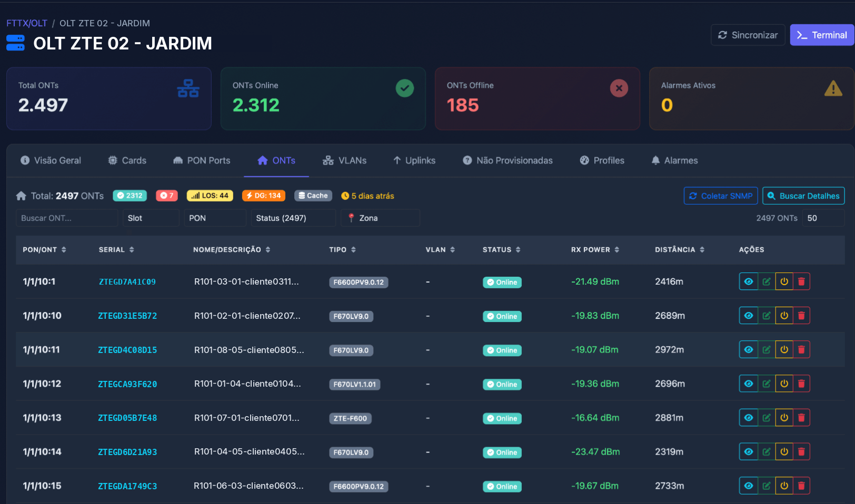The height and width of the screenshot is (504, 855).
Task: Sort table by DISTÂNCIA column
Action: tap(680, 249)
